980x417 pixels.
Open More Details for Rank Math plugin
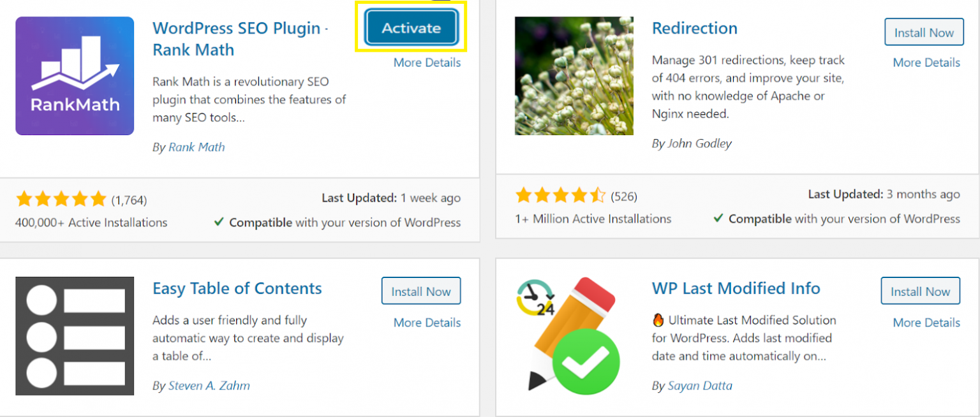coord(427,62)
